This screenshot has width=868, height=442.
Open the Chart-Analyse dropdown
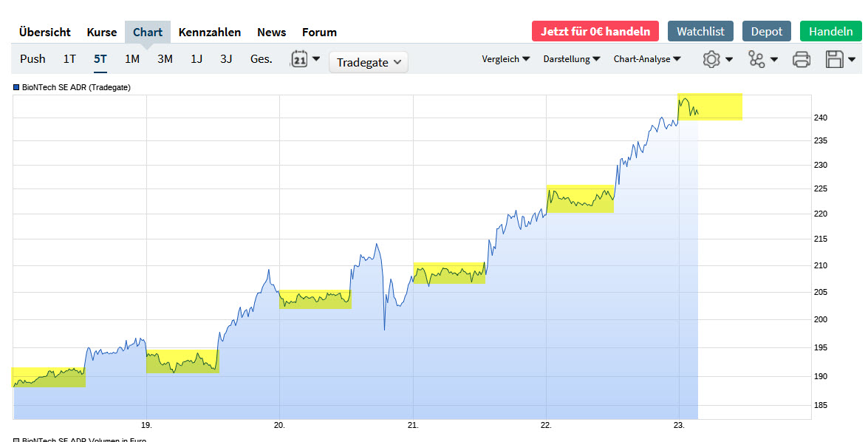647,58
